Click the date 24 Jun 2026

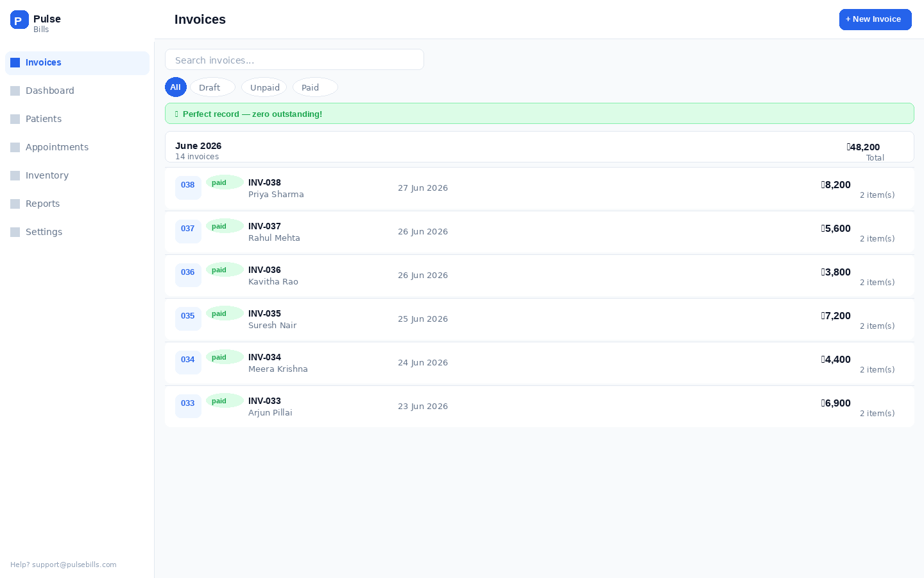coord(423,363)
